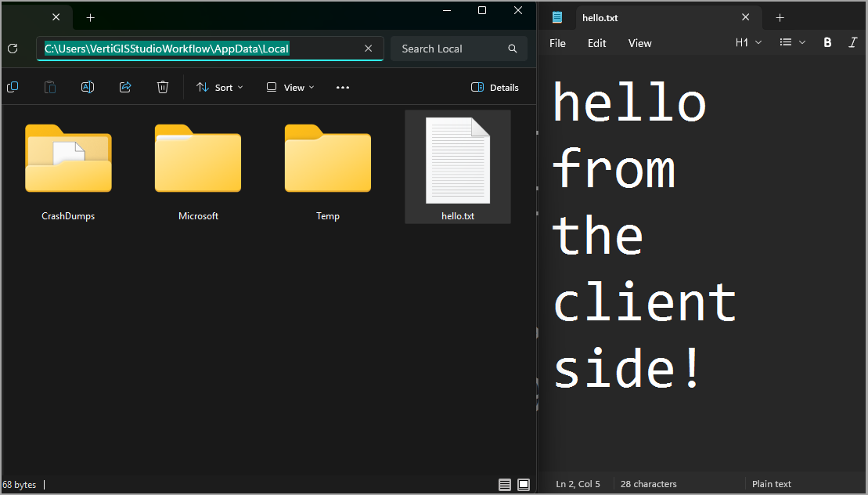Screen dimensions: 868x495
Task: Open the See more ellipsis menu
Action: pos(343,88)
